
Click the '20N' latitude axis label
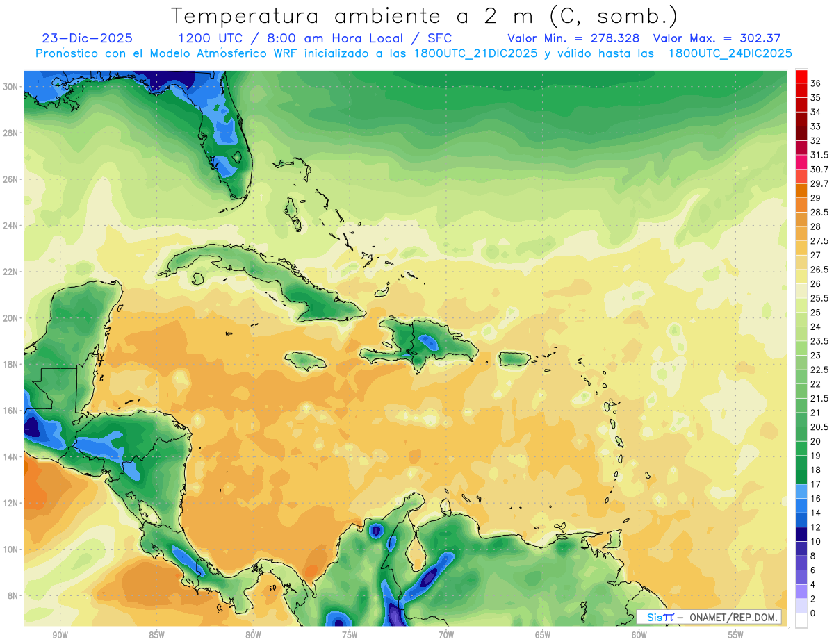12,318
